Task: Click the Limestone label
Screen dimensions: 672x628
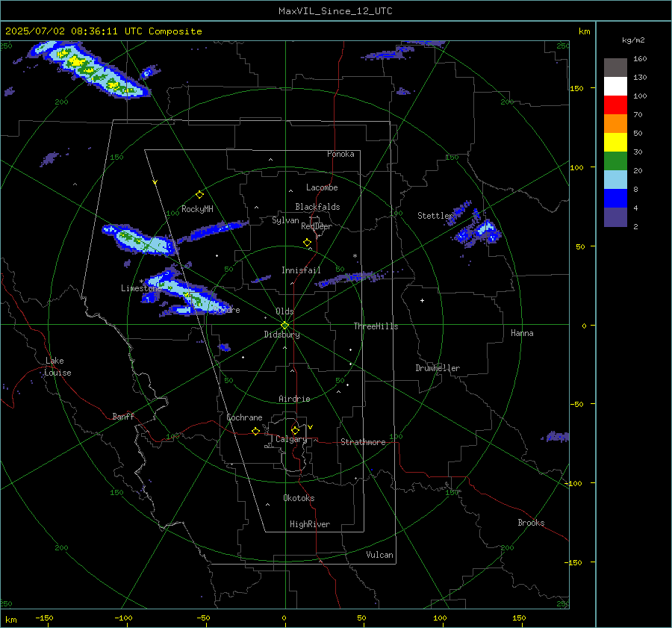Action: point(141,288)
